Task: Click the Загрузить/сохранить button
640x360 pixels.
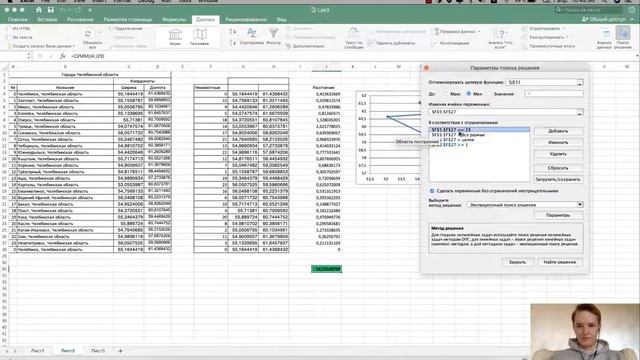Action: click(x=558, y=179)
